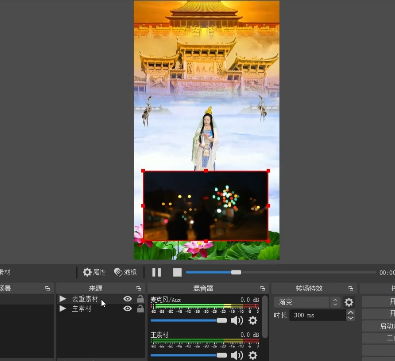Select the fireworks video in preview
This screenshot has width=395, height=361.
[206, 206]
